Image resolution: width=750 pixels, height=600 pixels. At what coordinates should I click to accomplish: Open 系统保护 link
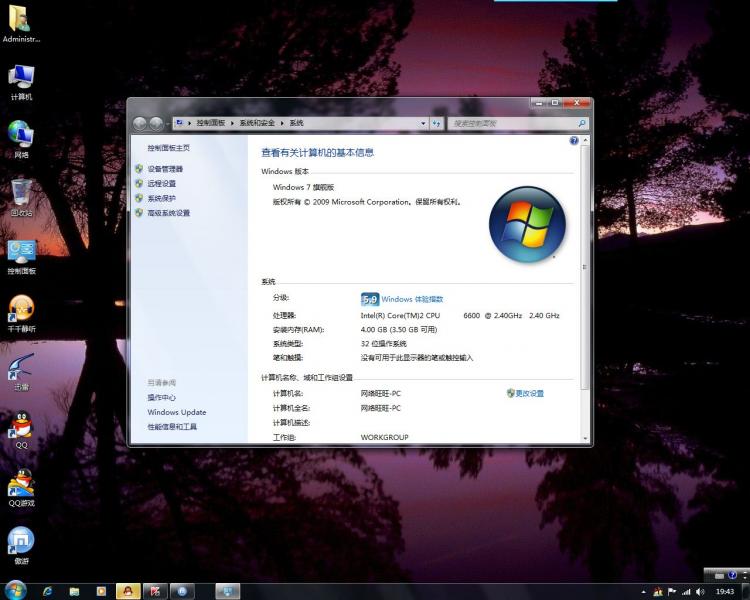[162, 198]
